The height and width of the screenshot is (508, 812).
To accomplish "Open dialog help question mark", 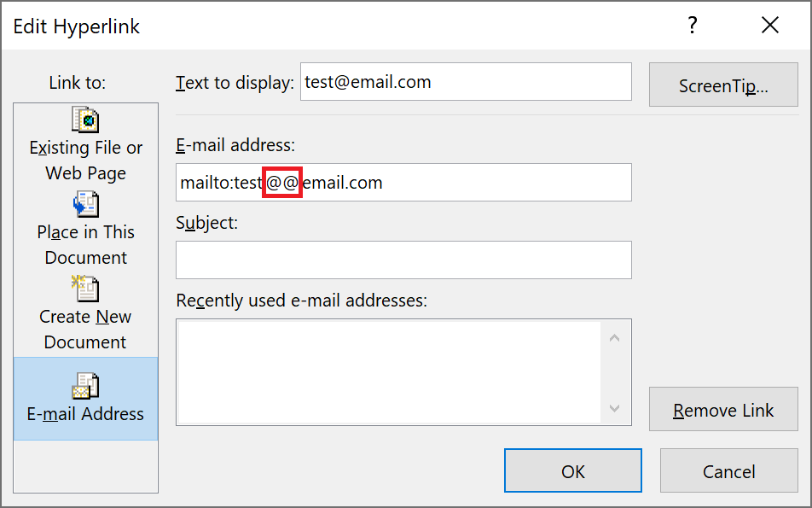I will [693, 25].
